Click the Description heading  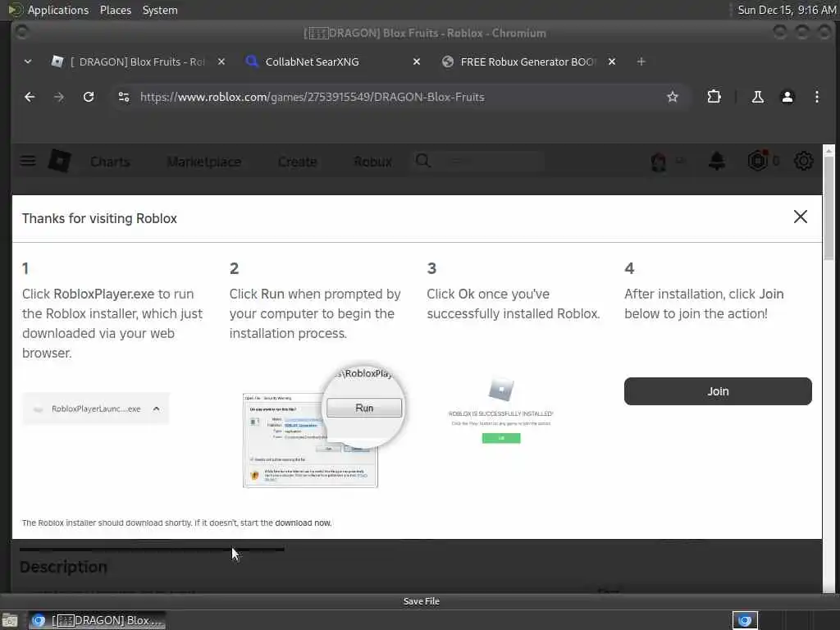click(63, 567)
